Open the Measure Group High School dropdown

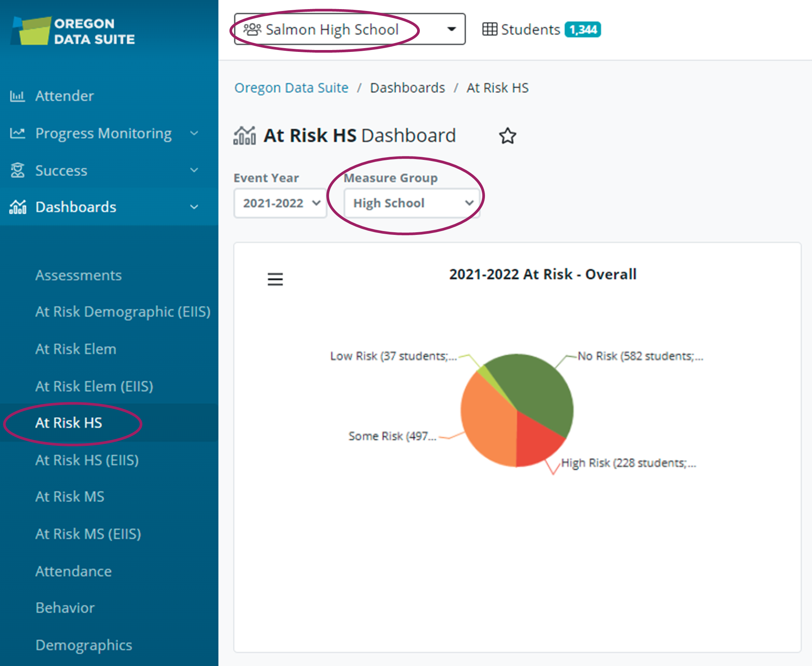[411, 203]
